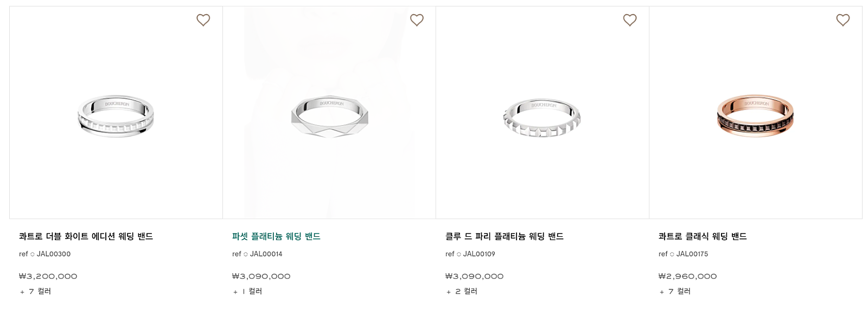
Task: View the pink gold Quatre Classic image
Action: pyautogui.click(x=755, y=116)
